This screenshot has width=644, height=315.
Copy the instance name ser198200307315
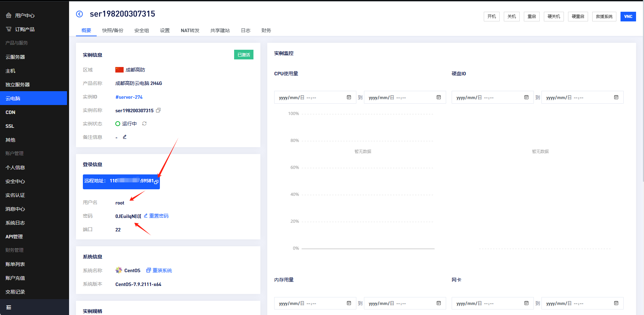[x=158, y=111]
